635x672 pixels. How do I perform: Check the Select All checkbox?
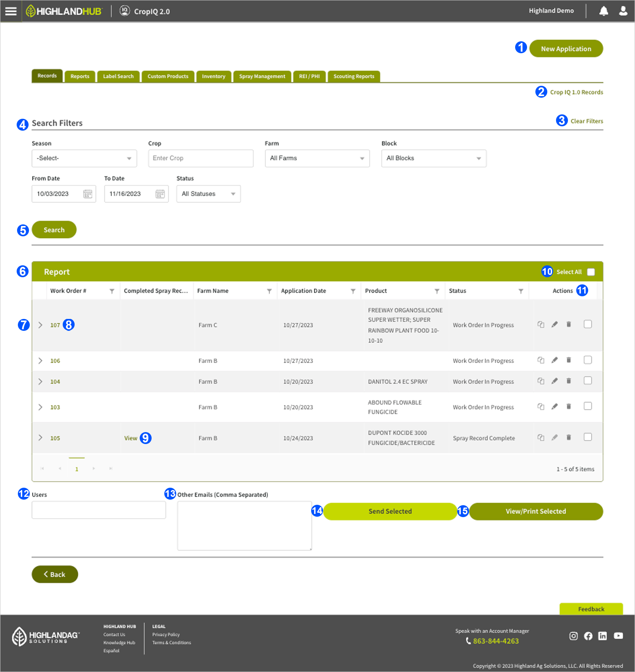[591, 272]
